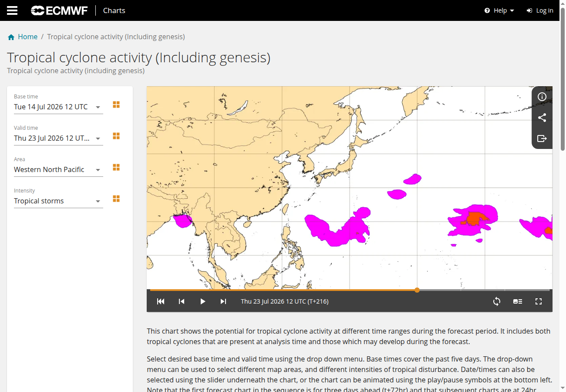Viewport: 566px width, 392px height.
Task: Toggle the loop animation icon
Action: (497, 301)
